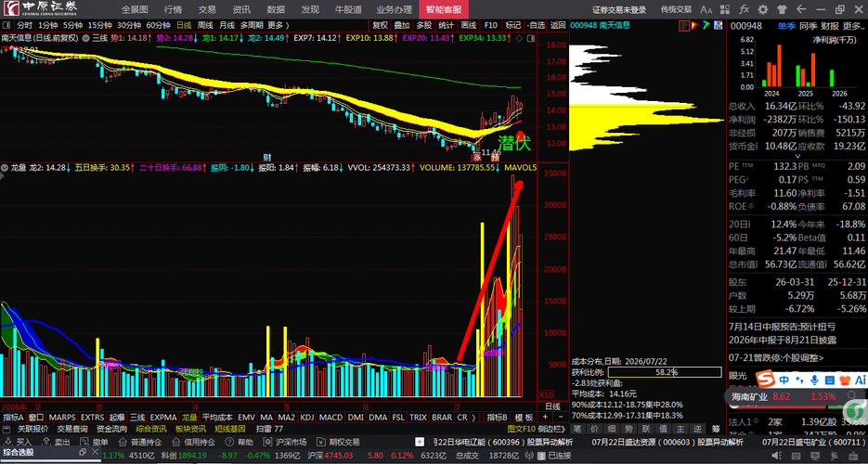Image resolution: width=868 pixels, height=464 pixels.
Task: Click the yellow-red arrow icon beside stock name
Action: (x=696, y=25)
